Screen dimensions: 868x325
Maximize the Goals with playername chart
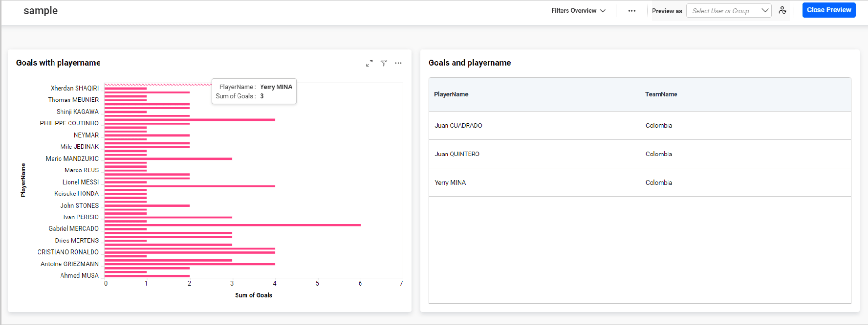pos(369,63)
